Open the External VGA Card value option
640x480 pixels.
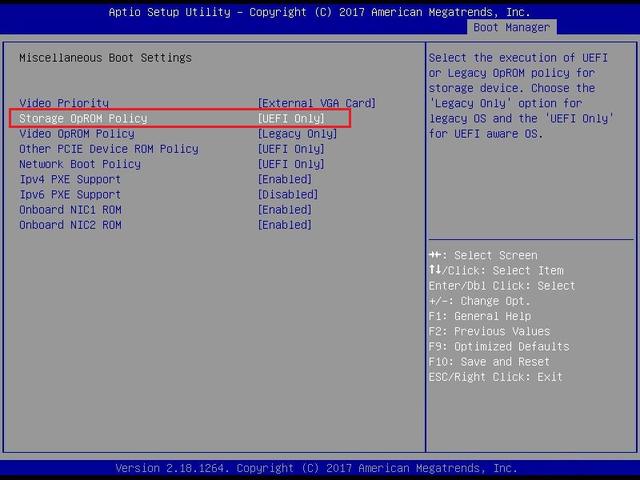316,103
